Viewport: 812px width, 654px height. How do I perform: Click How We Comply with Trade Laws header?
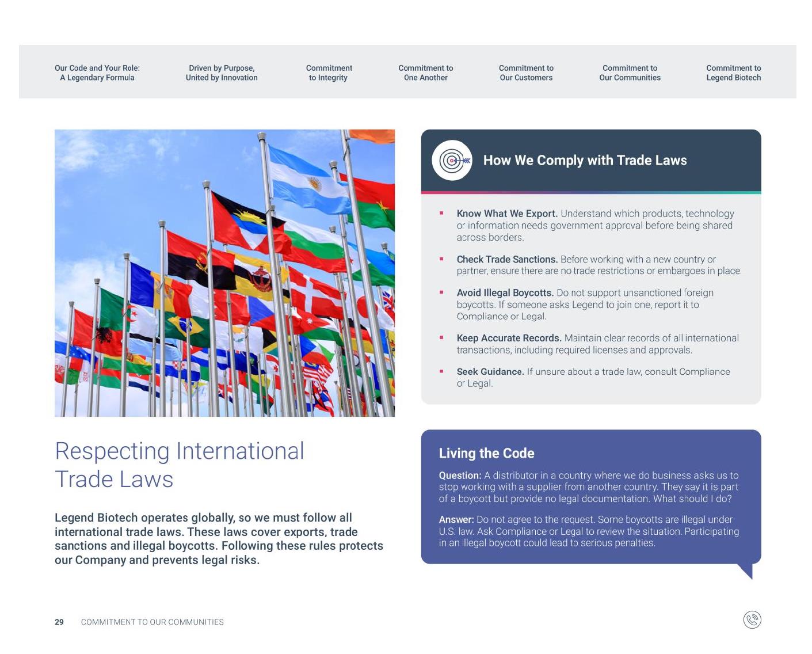tap(585, 161)
